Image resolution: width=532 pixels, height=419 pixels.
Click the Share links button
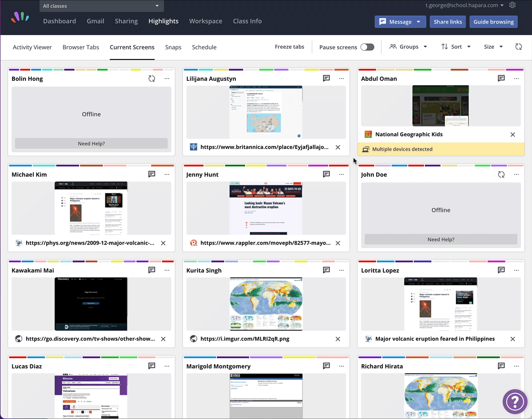click(448, 22)
